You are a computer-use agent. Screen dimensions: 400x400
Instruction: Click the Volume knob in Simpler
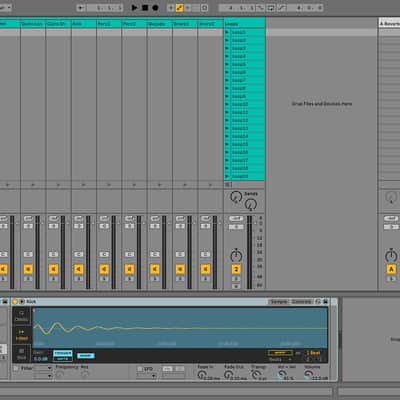click(x=308, y=375)
